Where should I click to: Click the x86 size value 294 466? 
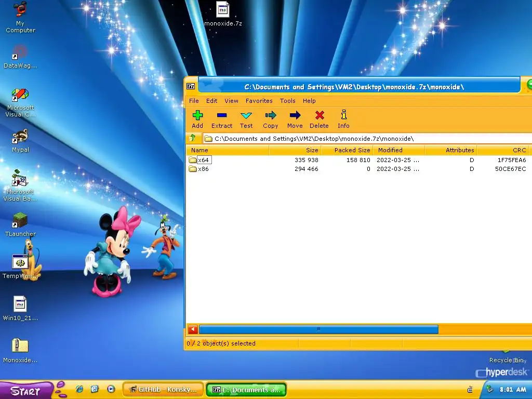point(307,169)
